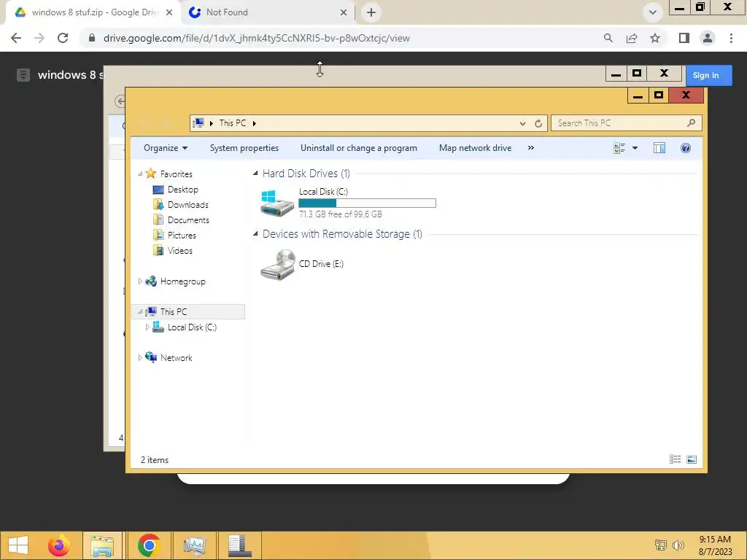This screenshot has width=747, height=560.
Task: Click the Search This PC field
Action: [x=626, y=122]
